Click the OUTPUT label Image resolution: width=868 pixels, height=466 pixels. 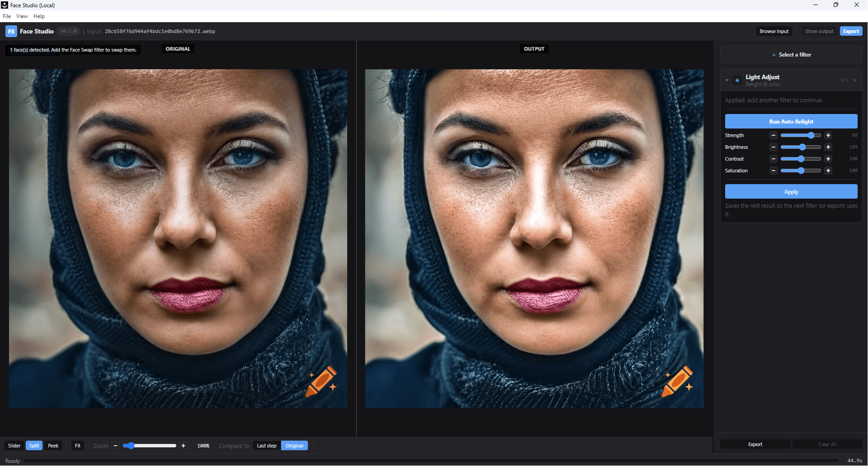tap(534, 49)
